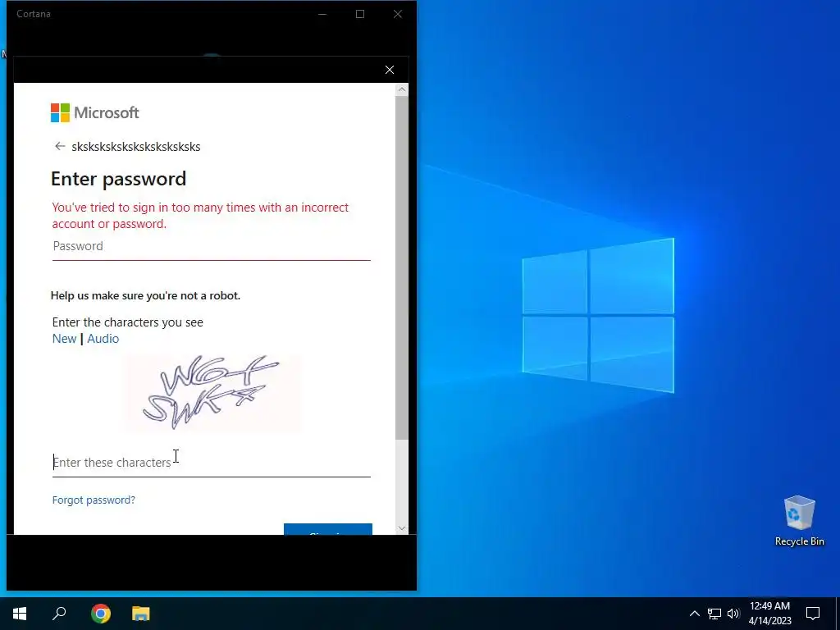Close the Microsoft sign-in dialog
Screen dimensions: 840x630
[x=390, y=70]
